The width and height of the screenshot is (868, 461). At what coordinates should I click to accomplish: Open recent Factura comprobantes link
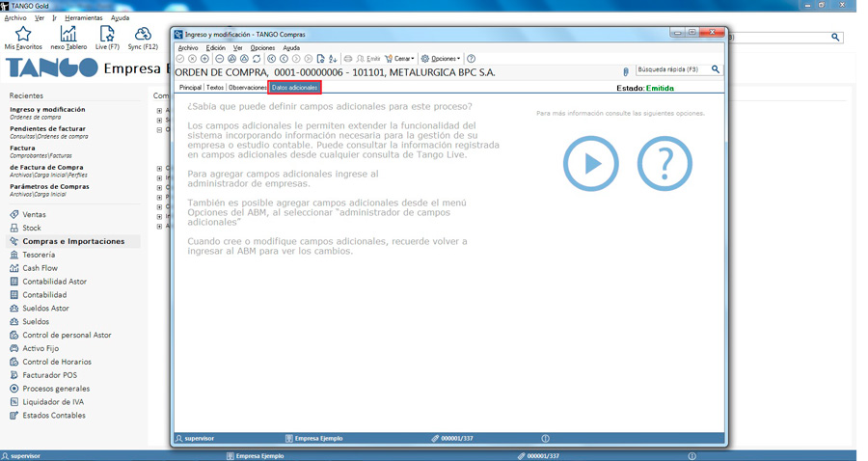(x=41, y=151)
